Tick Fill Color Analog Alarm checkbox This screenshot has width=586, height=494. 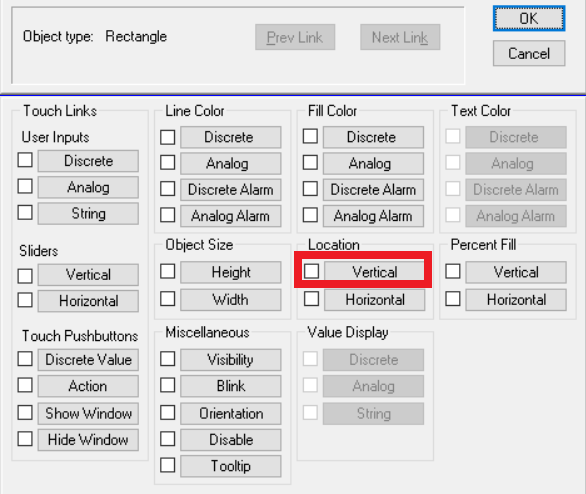click(310, 215)
